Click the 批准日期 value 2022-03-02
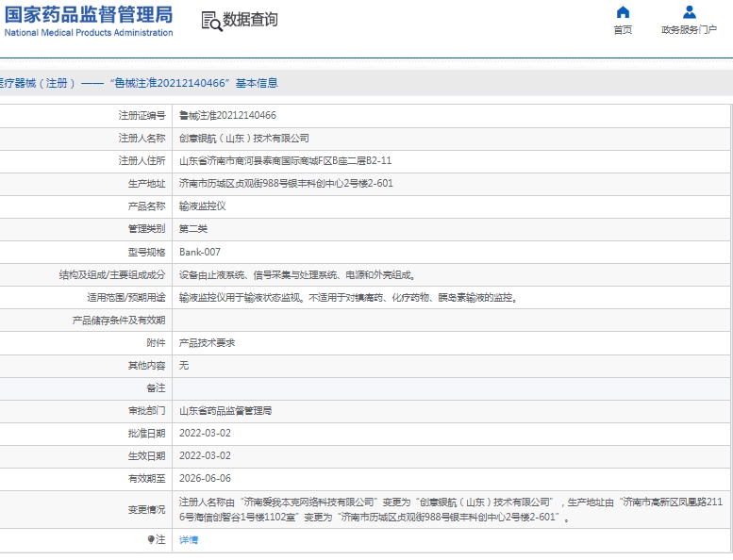Screen dimensions: 733x560 (205, 434)
